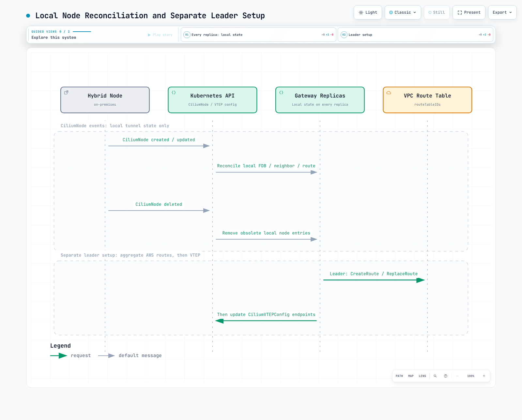The width and height of the screenshot is (522, 420).
Task: Click the Present button
Action: tap(469, 12)
